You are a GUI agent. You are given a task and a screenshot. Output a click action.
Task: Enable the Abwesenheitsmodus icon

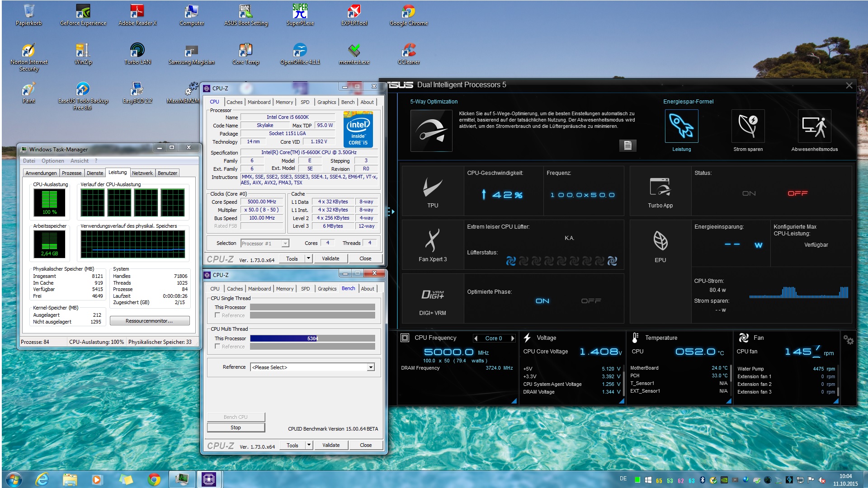point(814,127)
